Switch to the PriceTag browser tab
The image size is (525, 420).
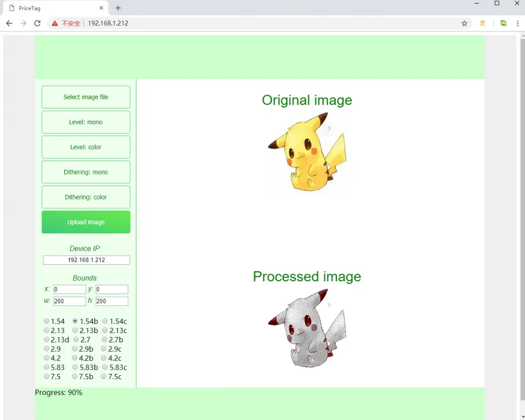tap(52, 8)
